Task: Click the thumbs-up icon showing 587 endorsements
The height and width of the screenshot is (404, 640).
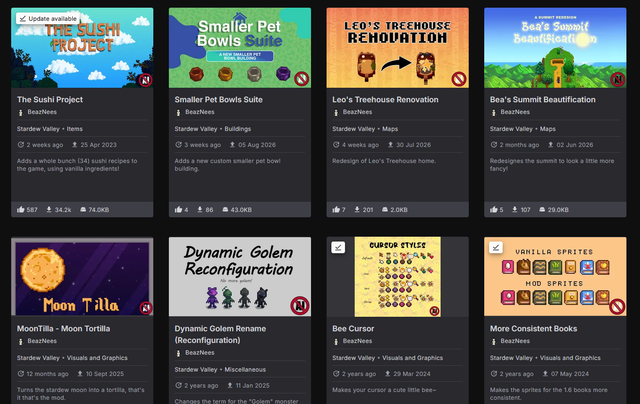Action: point(20,209)
